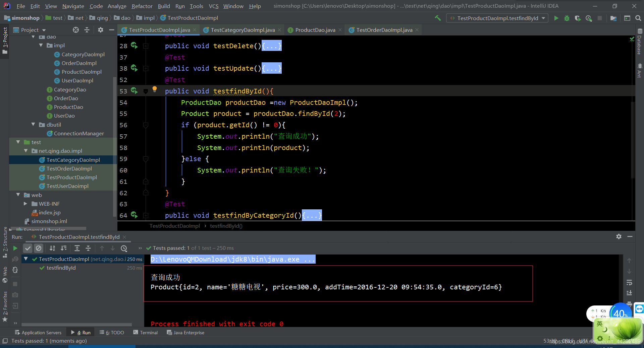Select the testfindById test result row
Screen dimensions: 644x348
(x=61, y=268)
